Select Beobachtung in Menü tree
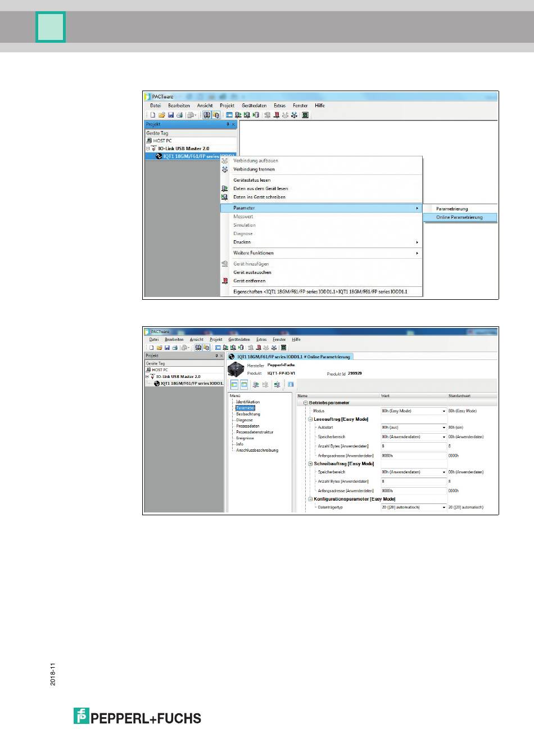The image size is (534, 756). click(248, 414)
